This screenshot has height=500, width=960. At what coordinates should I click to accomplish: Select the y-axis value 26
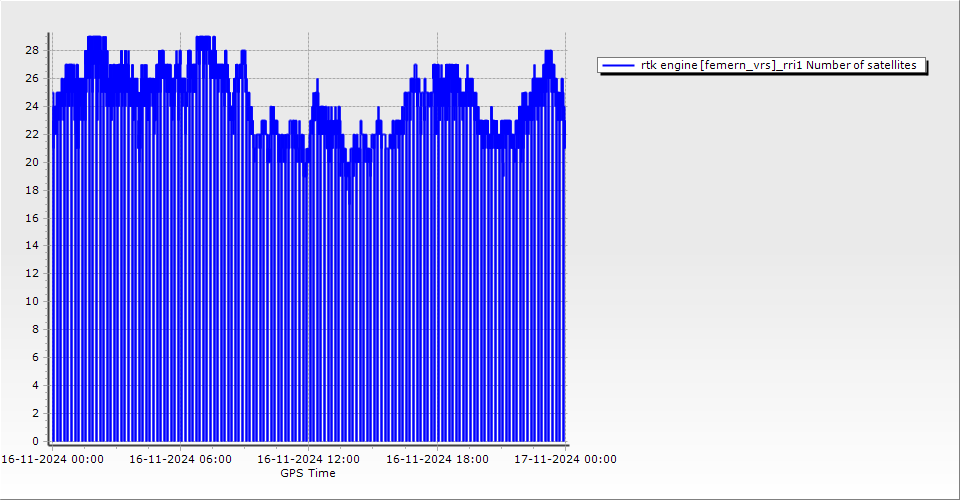point(32,78)
